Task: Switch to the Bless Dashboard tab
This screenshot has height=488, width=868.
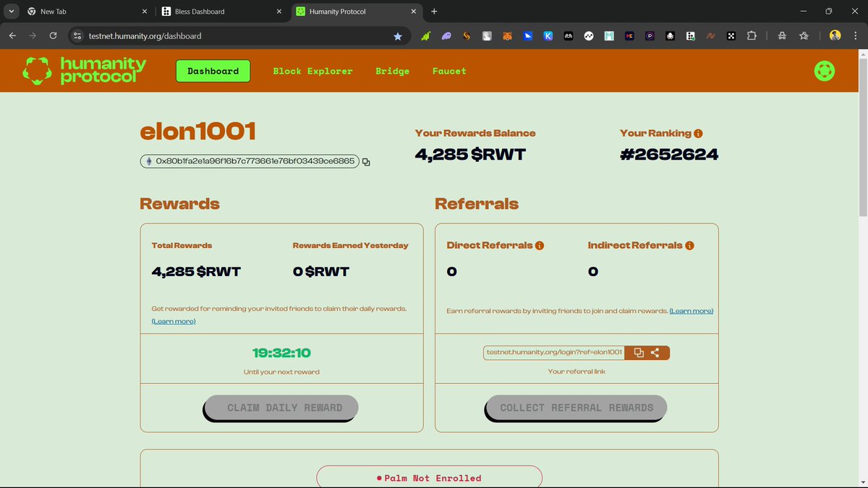Action: click(222, 12)
